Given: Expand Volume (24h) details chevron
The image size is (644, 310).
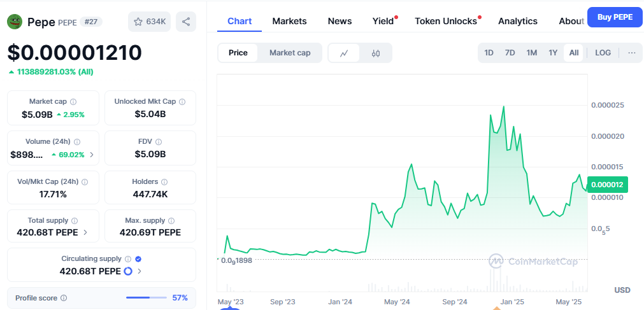Looking at the screenshot, I should pos(92,155).
